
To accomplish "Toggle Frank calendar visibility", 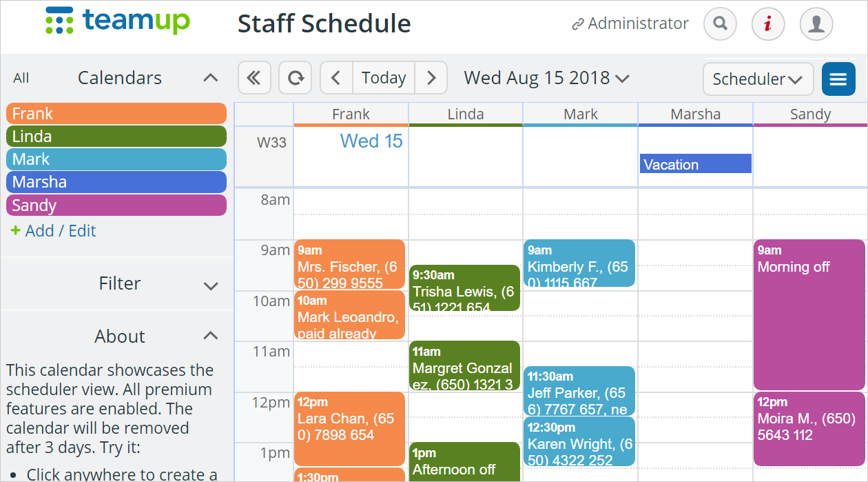I will tap(116, 114).
